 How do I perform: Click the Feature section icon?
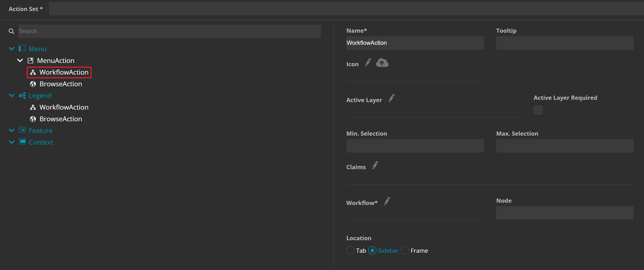22,130
